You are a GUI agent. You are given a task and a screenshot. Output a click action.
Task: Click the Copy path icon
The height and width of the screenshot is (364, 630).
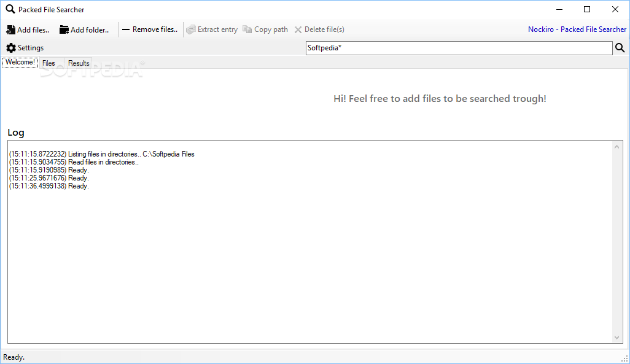tap(247, 29)
